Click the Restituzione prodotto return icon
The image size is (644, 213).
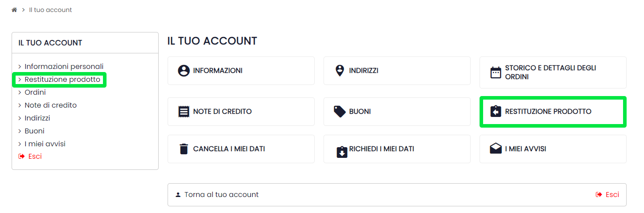pyautogui.click(x=496, y=112)
